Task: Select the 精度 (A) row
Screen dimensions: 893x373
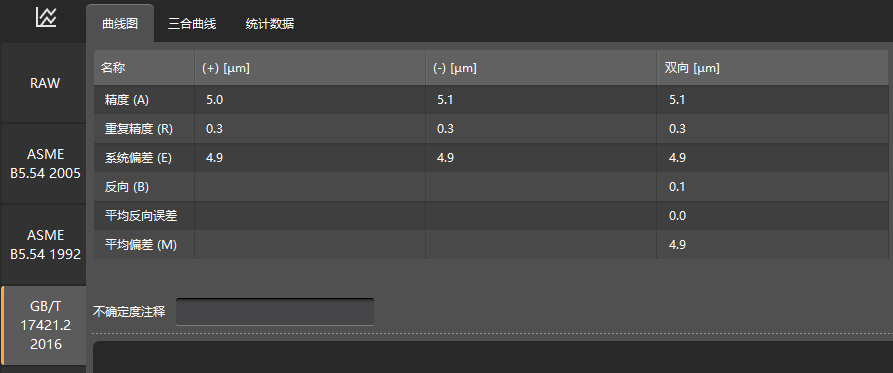Action: pos(491,100)
